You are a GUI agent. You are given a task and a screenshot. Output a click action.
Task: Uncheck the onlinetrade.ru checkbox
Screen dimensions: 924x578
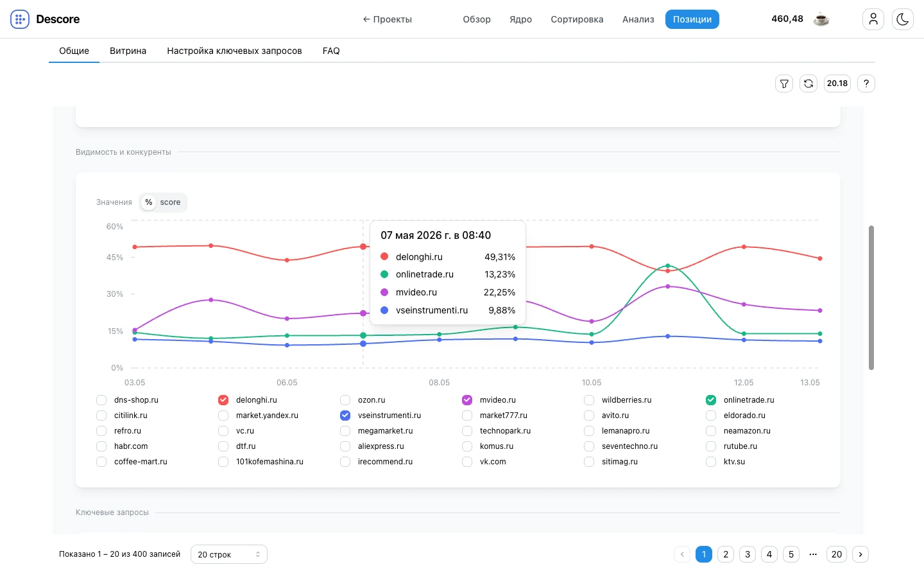711,400
